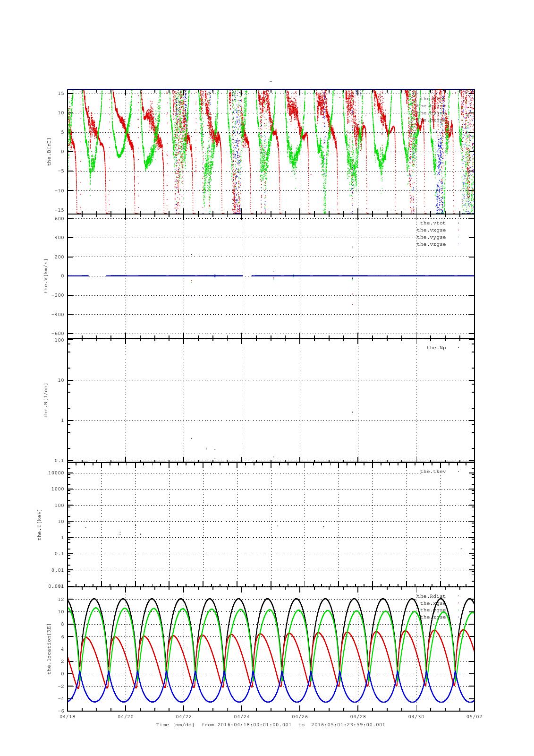This screenshot has height=756, width=534.
Task: Click the the.N[1/cc] axis title
Action: [46, 400]
